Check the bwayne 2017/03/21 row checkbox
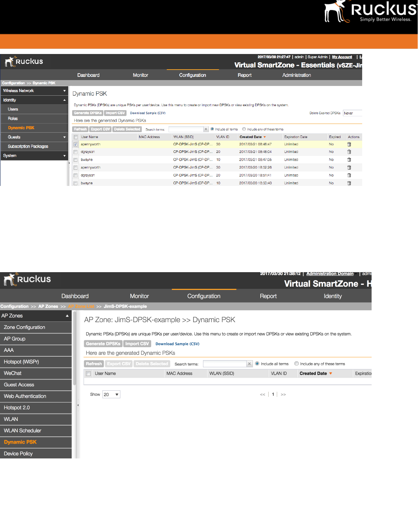Screen dimensions: 418x532 76,160
